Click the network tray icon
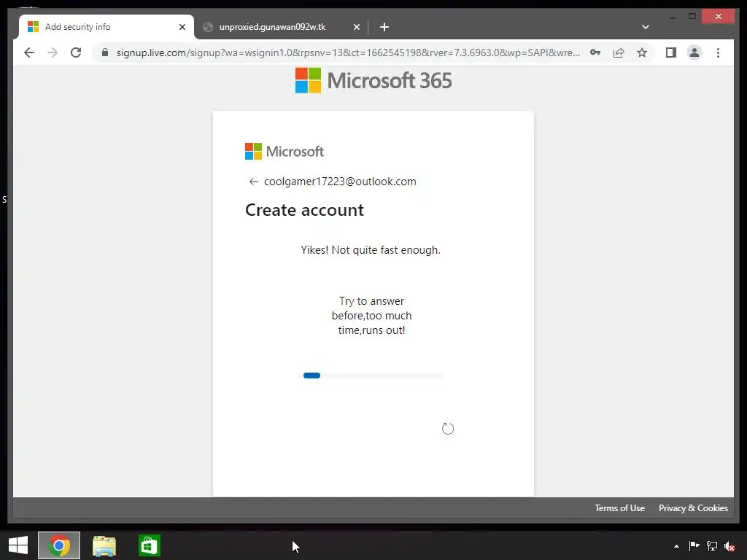747x560 pixels. pos(712,545)
